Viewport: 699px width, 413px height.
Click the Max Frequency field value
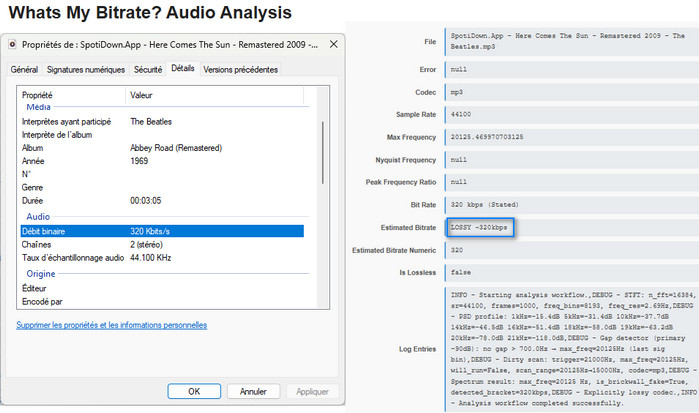[572, 137]
